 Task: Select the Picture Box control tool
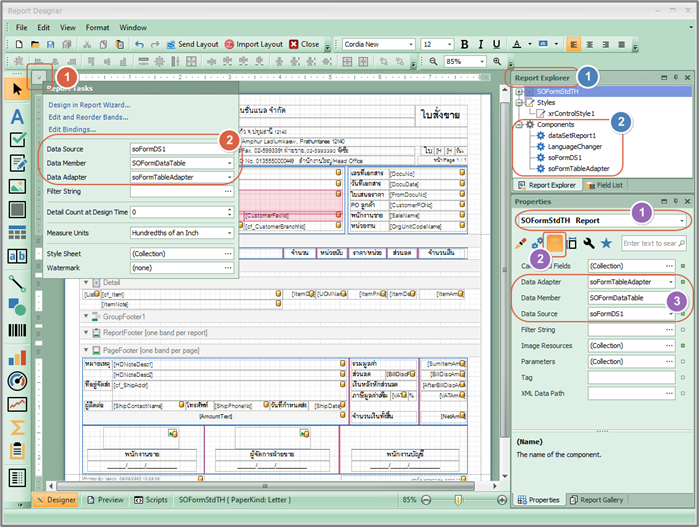(17, 186)
